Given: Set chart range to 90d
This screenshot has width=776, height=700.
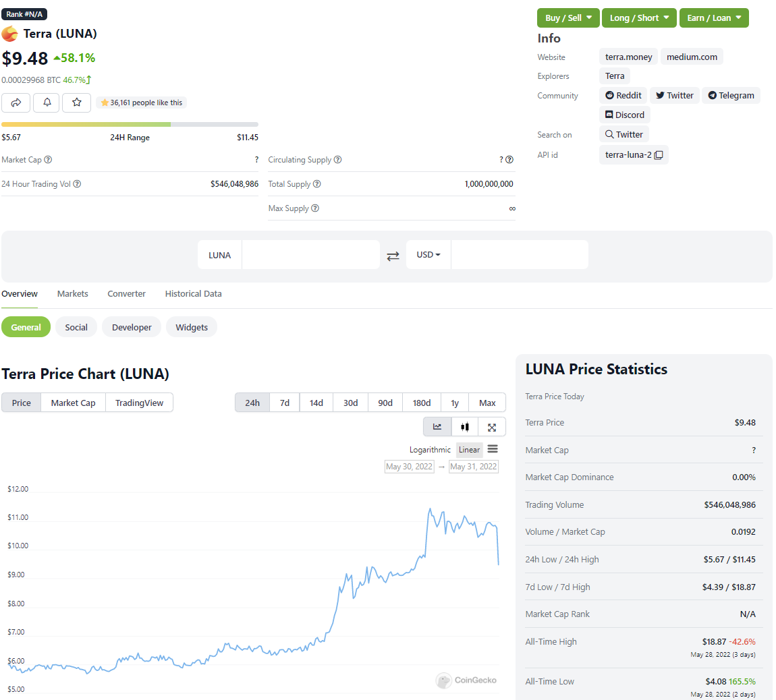Looking at the screenshot, I should click(x=385, y=403).
